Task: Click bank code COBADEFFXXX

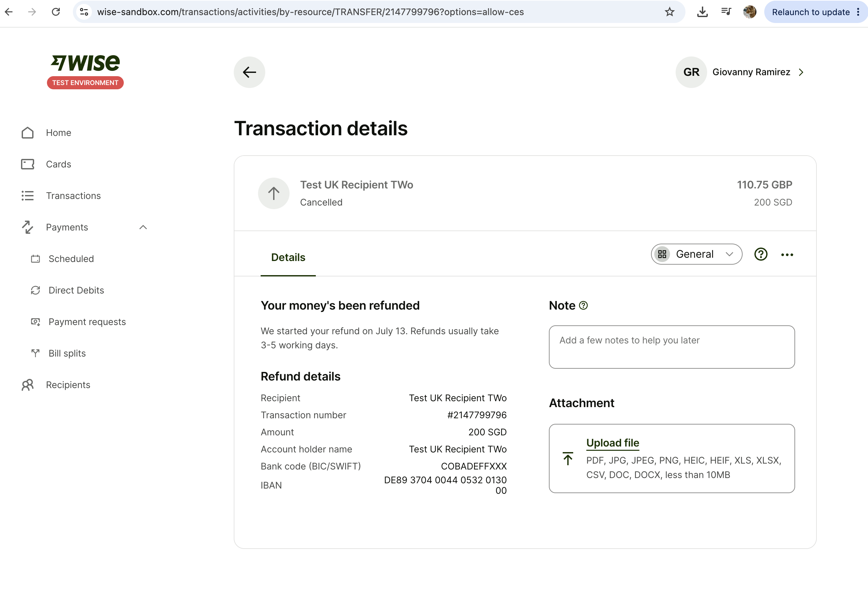Action: pos(474,466)
